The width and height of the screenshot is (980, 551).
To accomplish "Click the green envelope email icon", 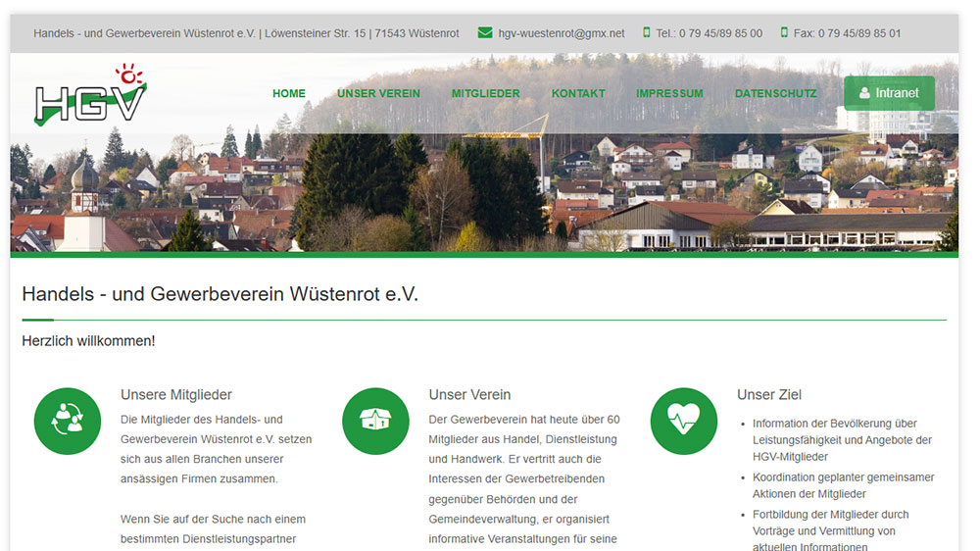I will tap(485, 33).
